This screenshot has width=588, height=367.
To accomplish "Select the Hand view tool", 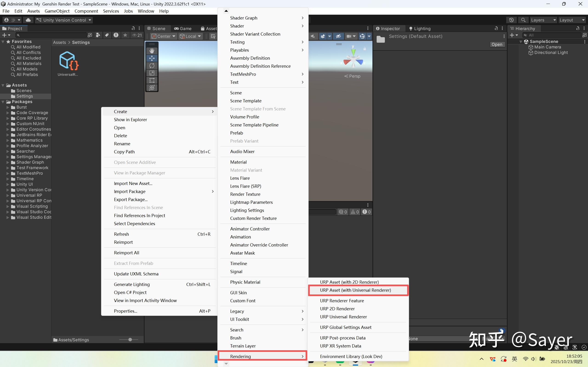I will coord(152,51).
